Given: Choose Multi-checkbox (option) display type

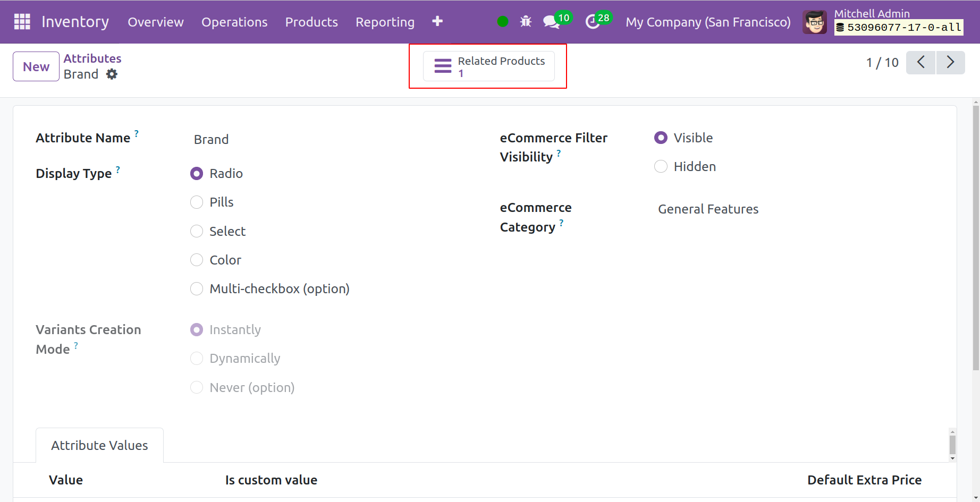Looking at the screenshot, I should [x=197, y=289].
